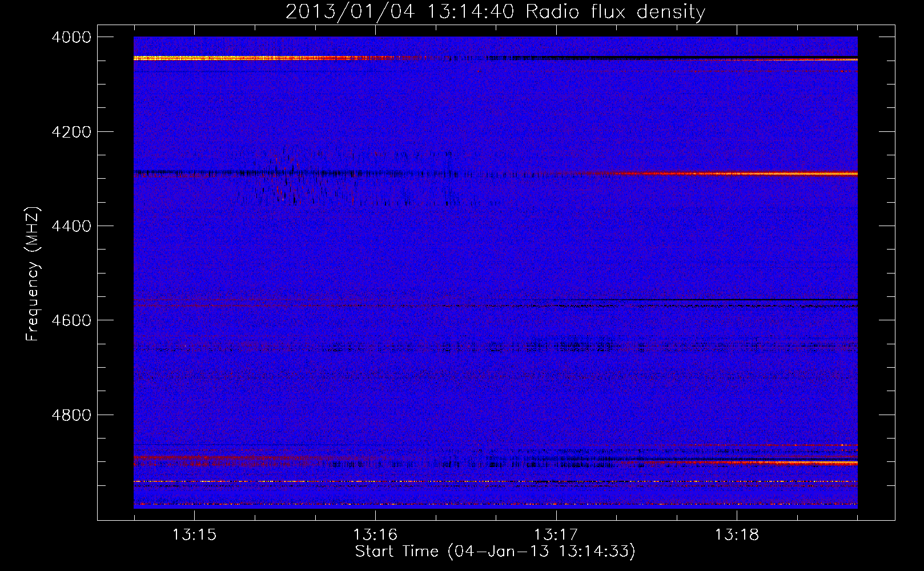
Task: Click the 4000 frequency tick label
Action: click(71, 37)
